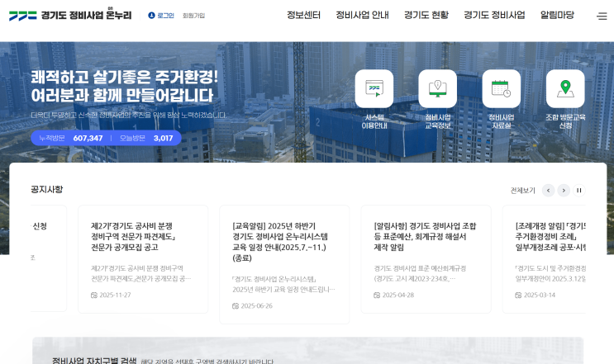Click calendar icon beside 2025-04-28
This screenshot has height=364, width=614.
pos(377,295)
